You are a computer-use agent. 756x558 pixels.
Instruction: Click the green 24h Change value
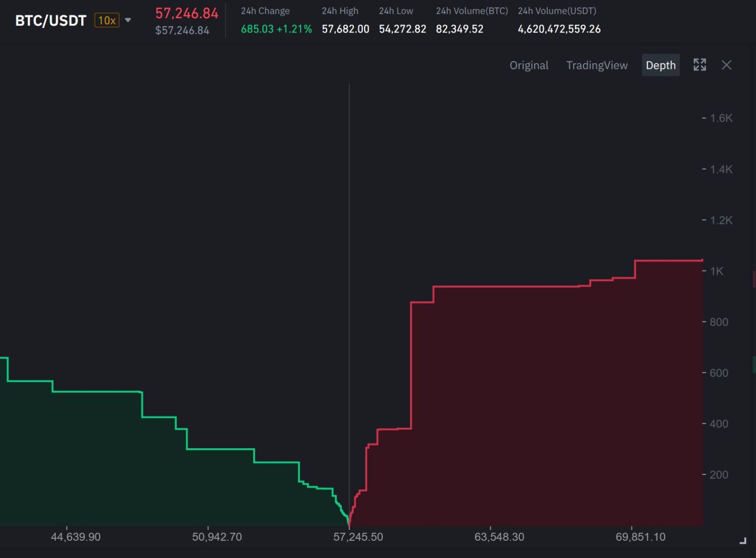(275, 29)
